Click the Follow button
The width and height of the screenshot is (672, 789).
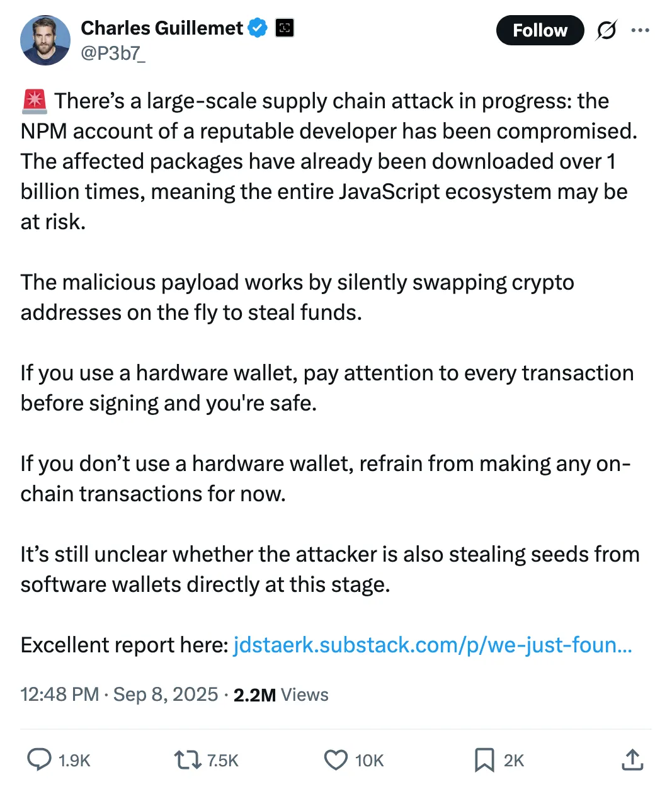click(540, 30)
